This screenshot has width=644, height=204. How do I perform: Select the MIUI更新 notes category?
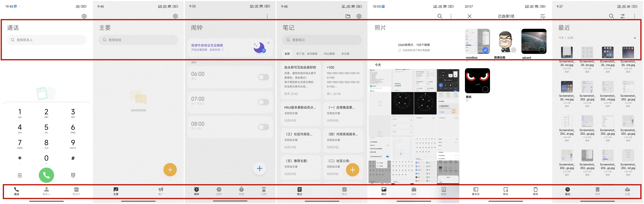pos(329,54)
